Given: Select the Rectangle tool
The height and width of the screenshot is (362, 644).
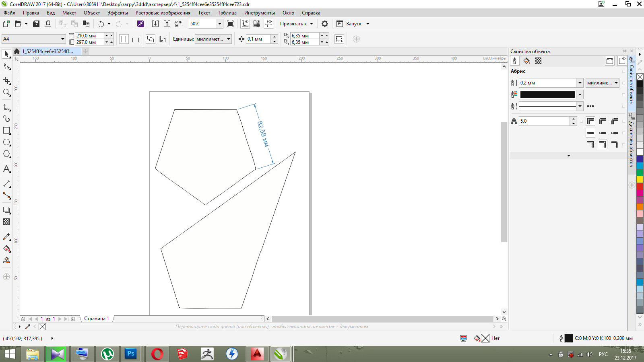Looking at the screenshot, I should [6, 131].
